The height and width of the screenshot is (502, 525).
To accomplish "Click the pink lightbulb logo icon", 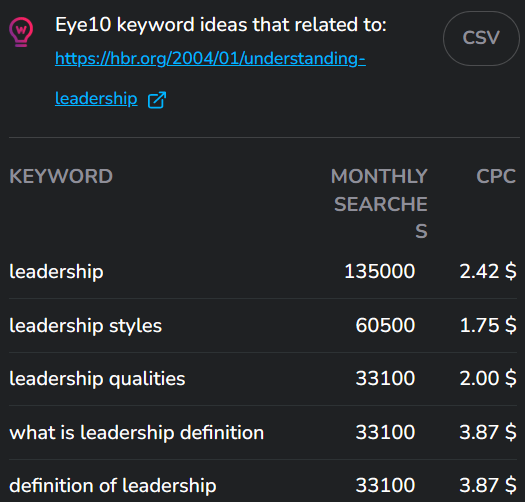I will [21, 32].
